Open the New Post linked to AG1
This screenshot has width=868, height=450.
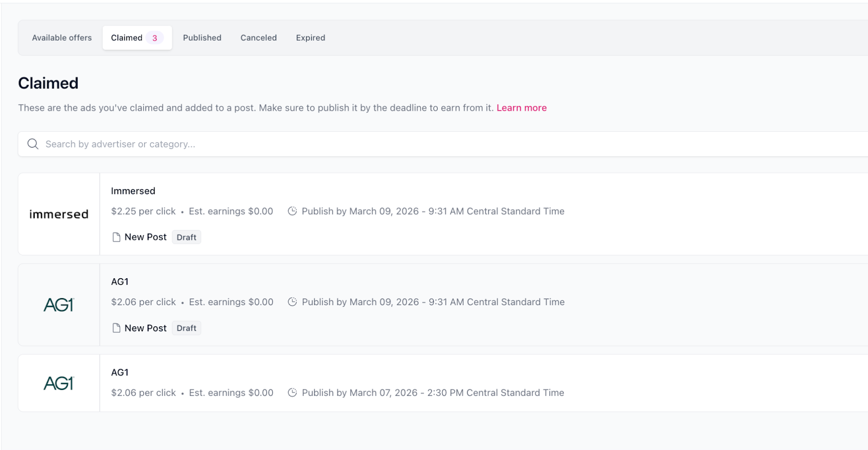pyautogui.click(x=145, y=328)
